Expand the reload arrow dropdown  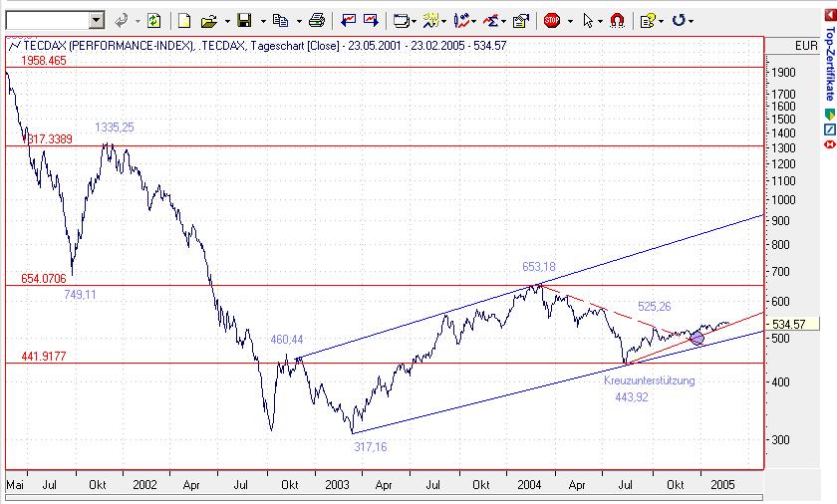pos(692,21)
